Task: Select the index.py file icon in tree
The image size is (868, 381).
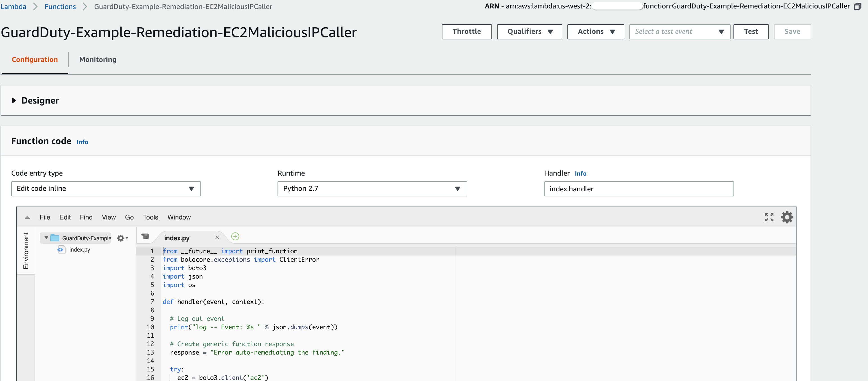Action: tap(61, 250)
